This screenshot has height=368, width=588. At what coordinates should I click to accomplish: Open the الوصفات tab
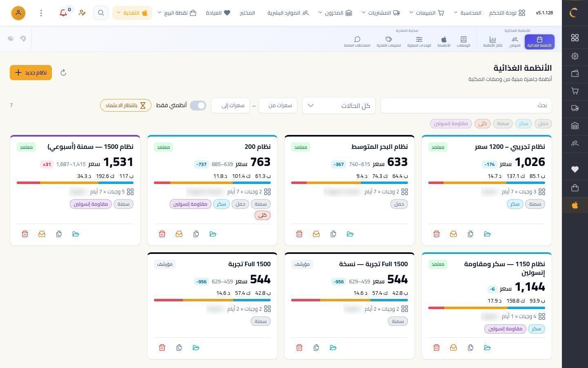click(x=463, y=42)
